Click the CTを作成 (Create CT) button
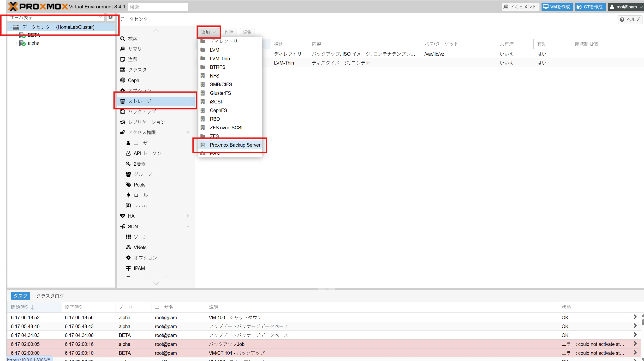The width and height of the screenshot is (644, 361). tap(590, 7)
